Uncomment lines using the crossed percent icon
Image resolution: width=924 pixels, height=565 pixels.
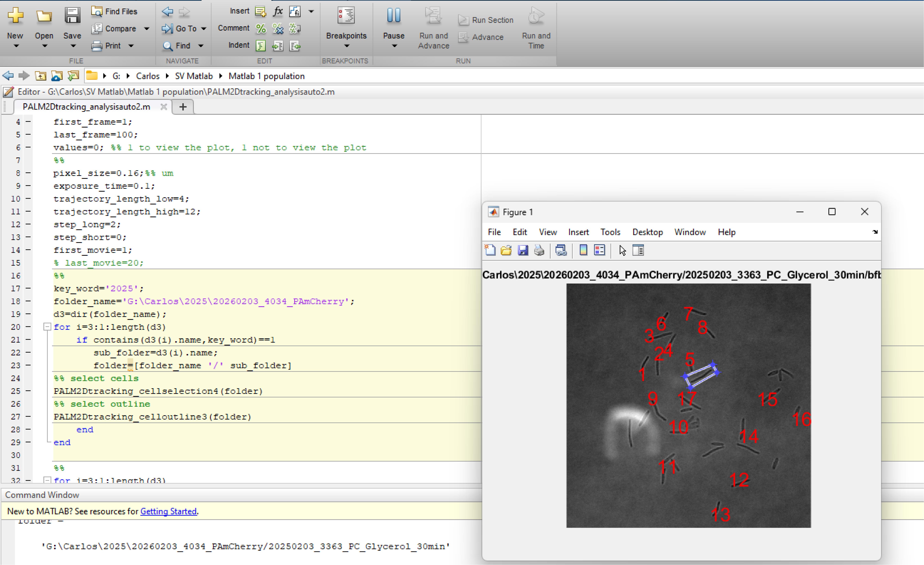[278, 29]
